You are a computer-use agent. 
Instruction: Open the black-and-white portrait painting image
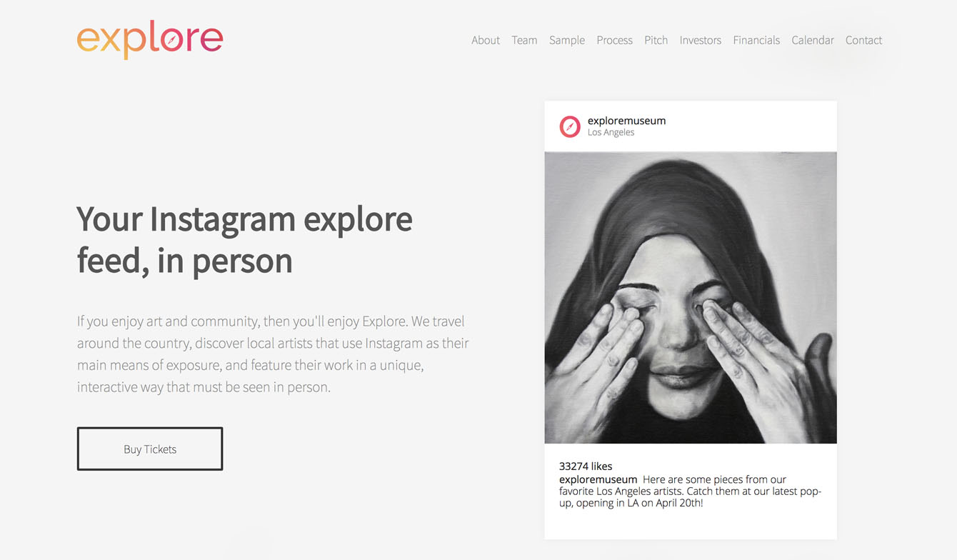point(691,297)
